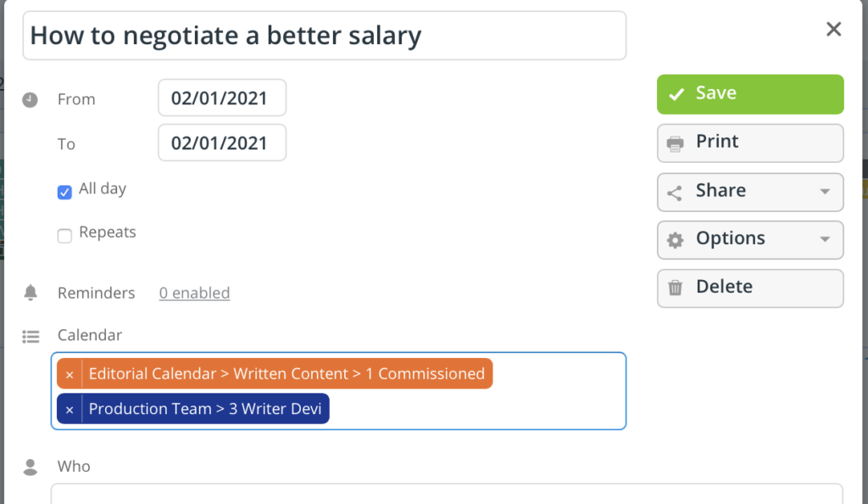This screenshot has width=868, height=504.
Task: Edit the event title text field
Action: click(x=325, y=35)
